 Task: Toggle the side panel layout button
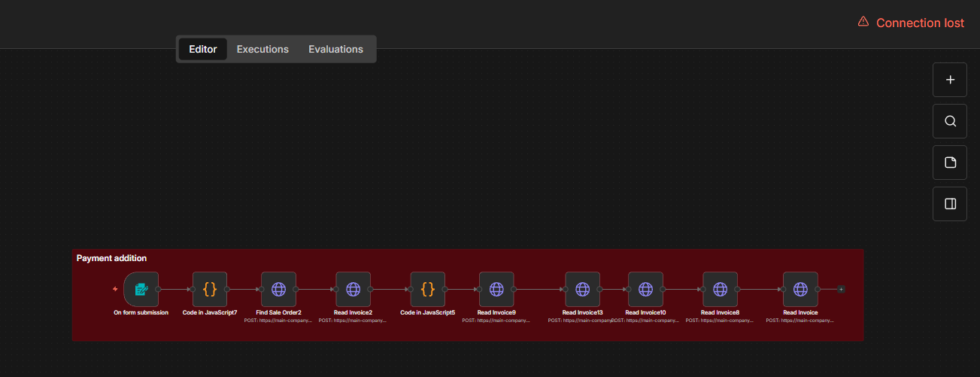(x=950, y=204)
